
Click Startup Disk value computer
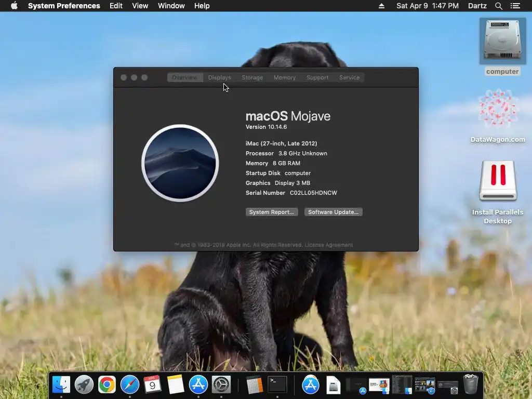pos(298,173)
